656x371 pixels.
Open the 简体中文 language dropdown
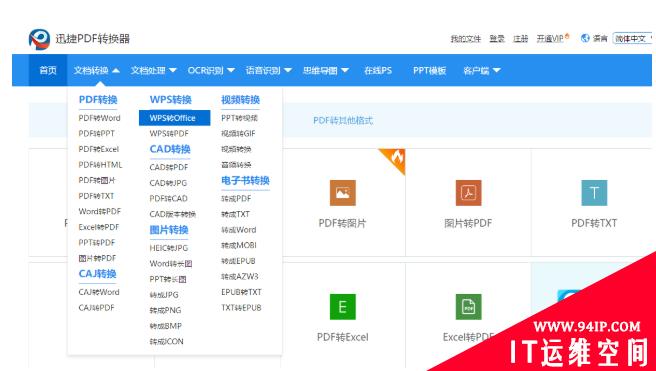633,38
